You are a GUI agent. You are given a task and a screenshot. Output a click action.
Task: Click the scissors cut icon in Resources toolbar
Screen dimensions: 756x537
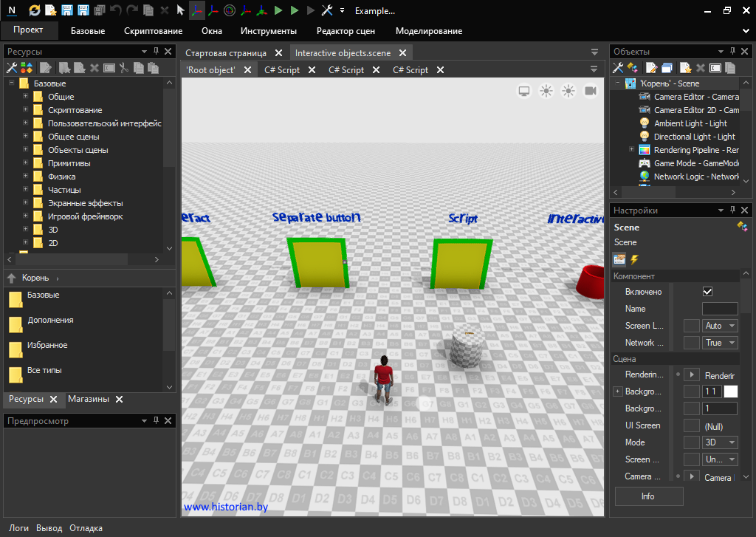124,68
